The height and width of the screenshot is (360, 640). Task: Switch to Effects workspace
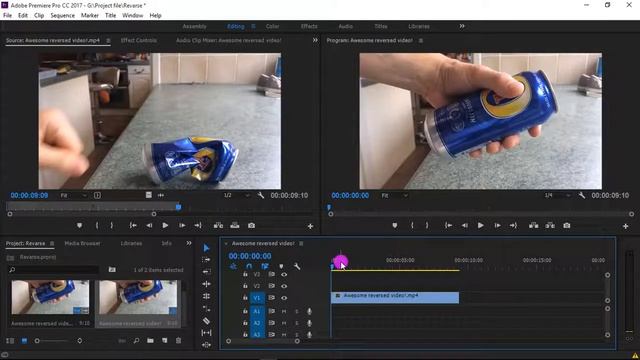309,26
